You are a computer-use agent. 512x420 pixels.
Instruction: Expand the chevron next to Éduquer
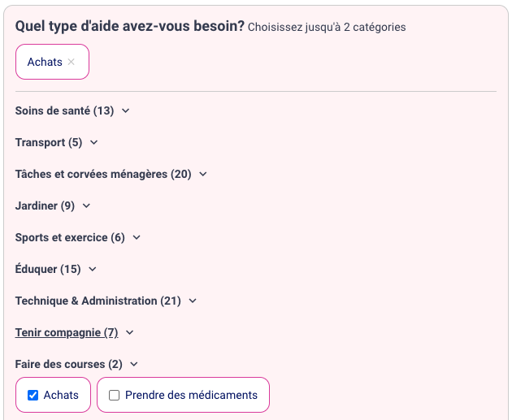tap(93, 270)
